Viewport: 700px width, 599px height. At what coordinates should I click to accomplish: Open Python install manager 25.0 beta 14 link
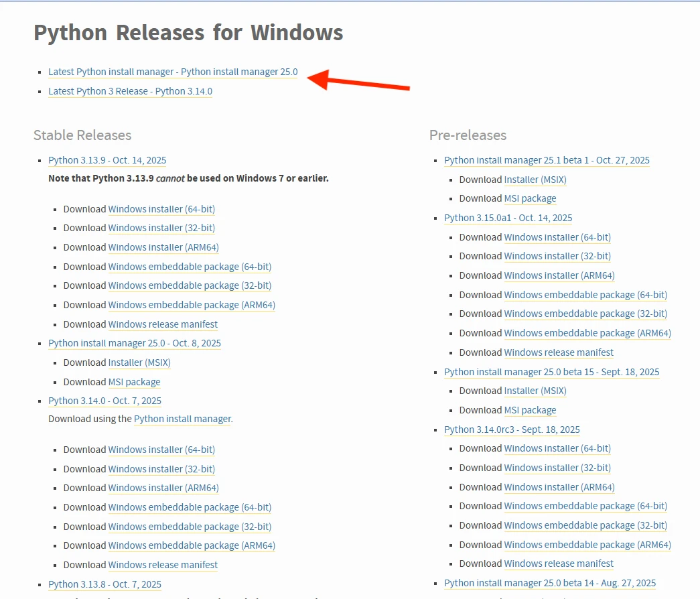(550, 583)
